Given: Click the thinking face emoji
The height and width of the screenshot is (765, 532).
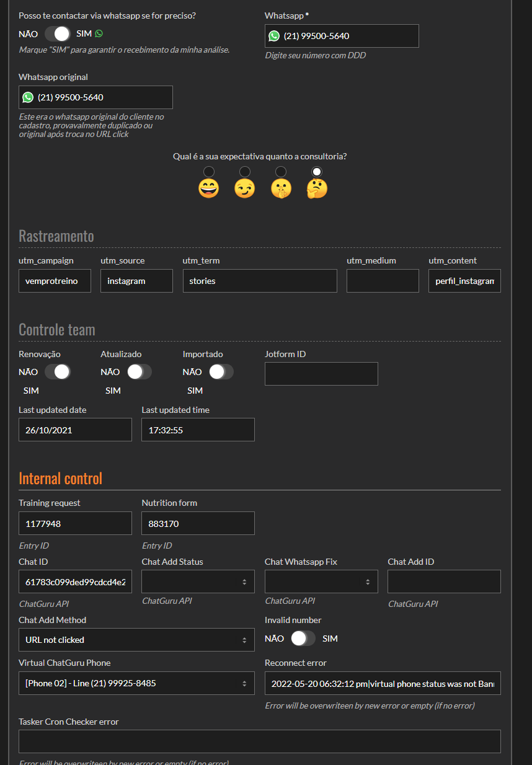Looking at the screenshot, I should coord(317,188).
